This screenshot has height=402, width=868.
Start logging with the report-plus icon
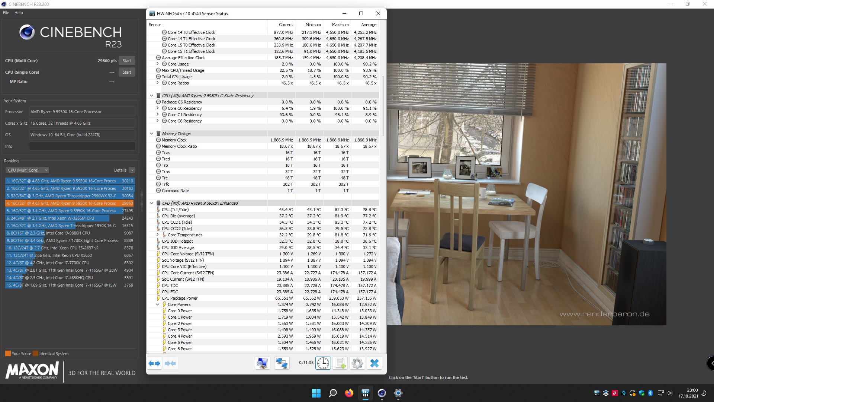coord(340,363)
